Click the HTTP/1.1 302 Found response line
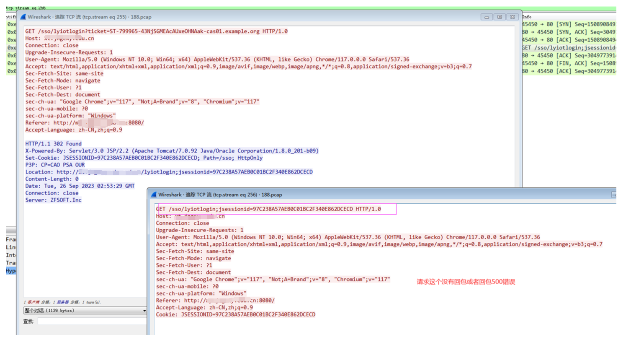The image size is (644, 345). [54, 144]
